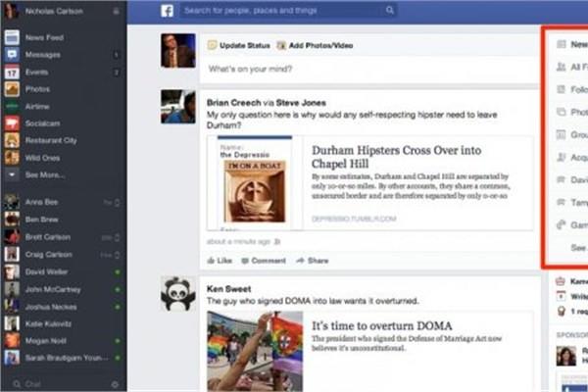Open the Events calendar icon
Image resolution: width=588 pixels, height=392 pixels.
tap(12, 72)
